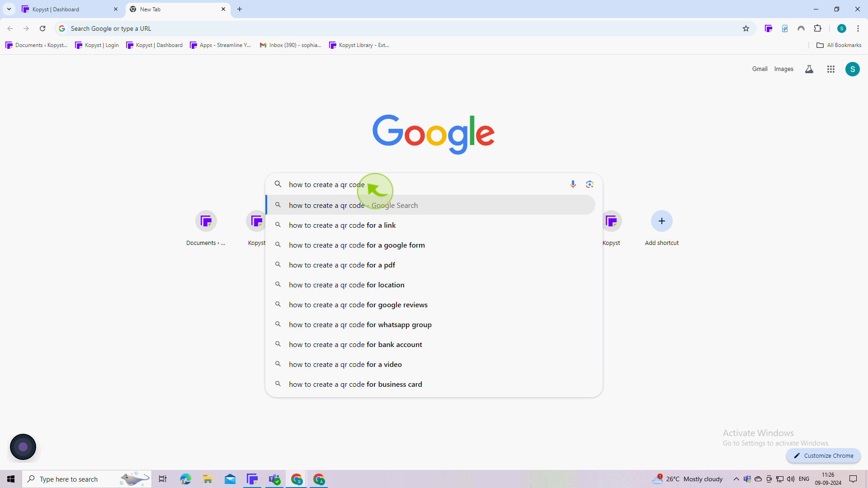
Task: Open Apps - Streamline bookmark
Action: (221, 45)
